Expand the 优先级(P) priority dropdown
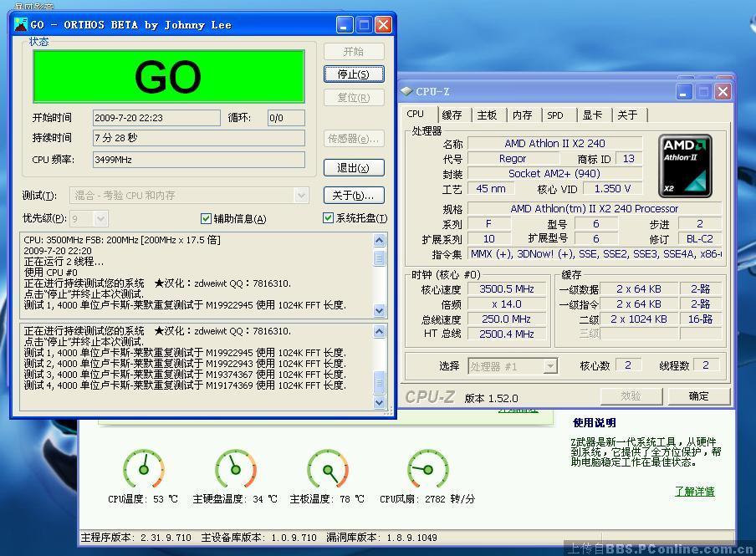 pos(100,219)
